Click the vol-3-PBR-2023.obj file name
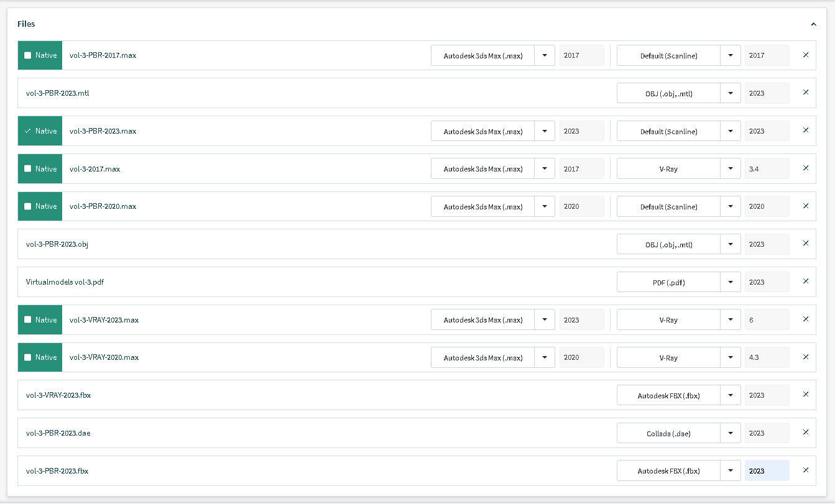Image resolution: width=835 pixels, height=504 pixels. (57, 244)
